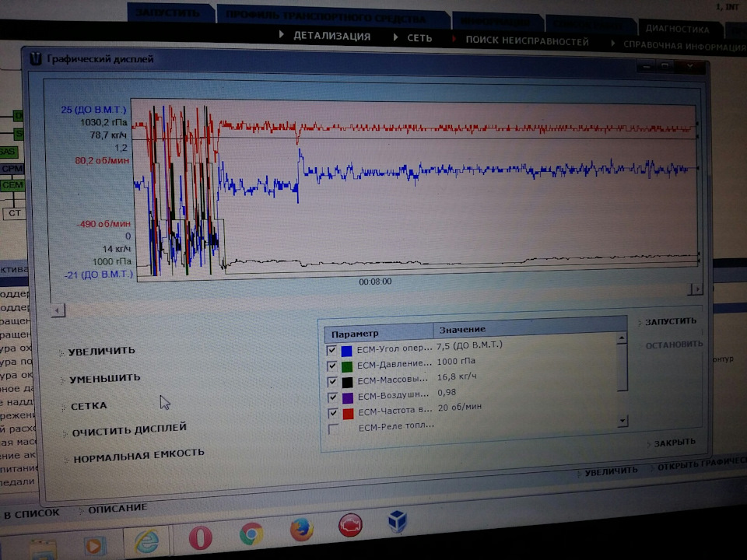747x560 pixels.
Task: Click the red engine diagnostic app taskbar icon
Action: [x=350, y=525]
